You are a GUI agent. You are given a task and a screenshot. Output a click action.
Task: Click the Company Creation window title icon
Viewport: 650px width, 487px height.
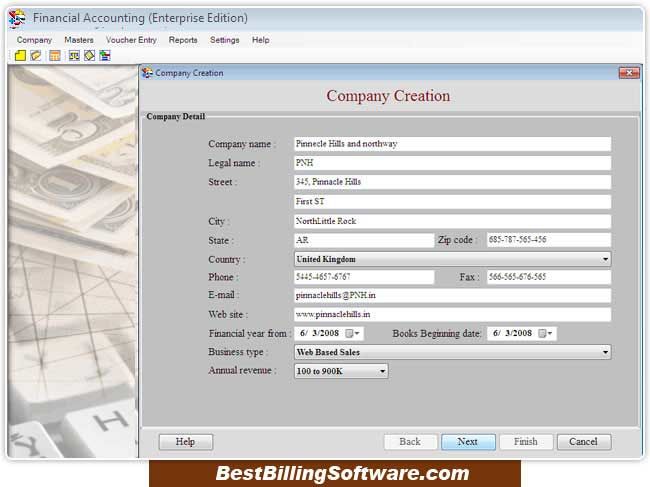pyautogui.click(x=148, y=73)
